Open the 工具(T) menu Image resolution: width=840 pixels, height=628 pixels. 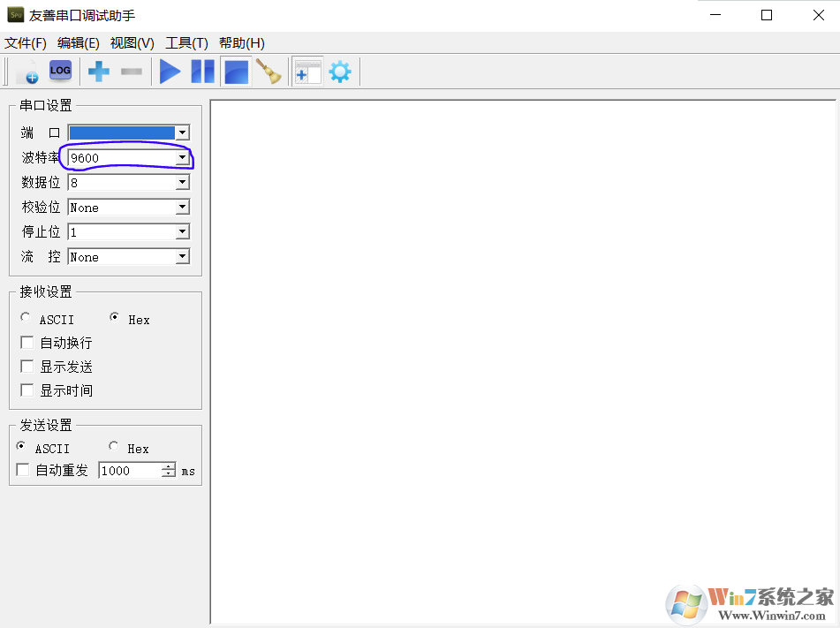[186, 43]
